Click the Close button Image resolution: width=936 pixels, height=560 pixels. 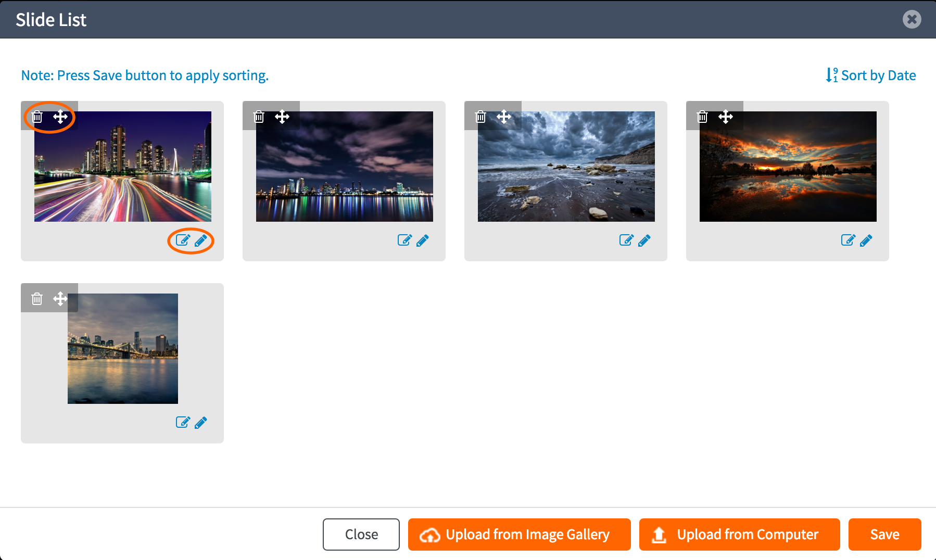pyautogui.click(x=361, y=534)
